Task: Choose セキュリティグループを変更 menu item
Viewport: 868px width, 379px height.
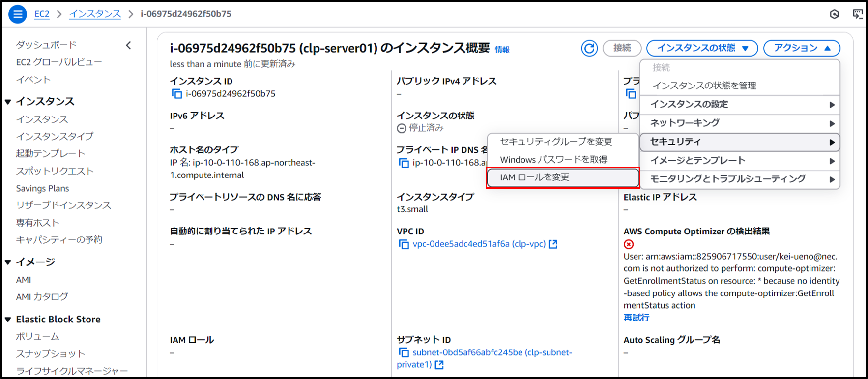Action: (x=556, y=142)
